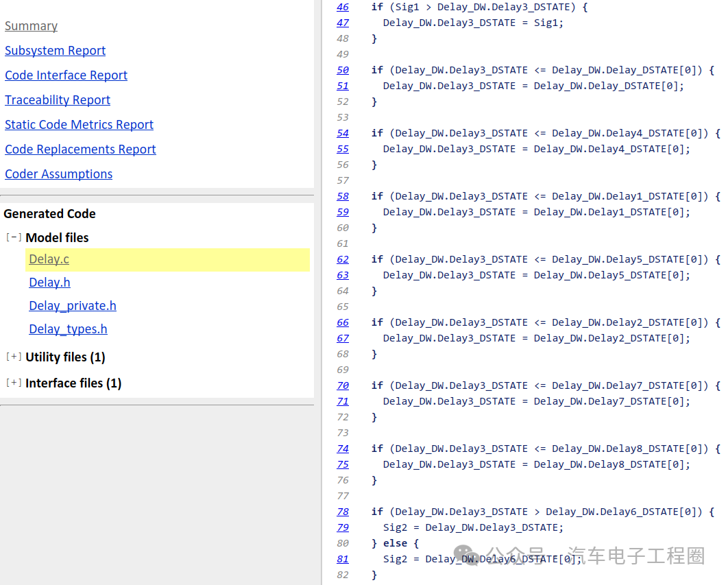This screenshot has height=585, width=728.
Task: Open the Coder Assumptions link
Action: tap(58, 174)
